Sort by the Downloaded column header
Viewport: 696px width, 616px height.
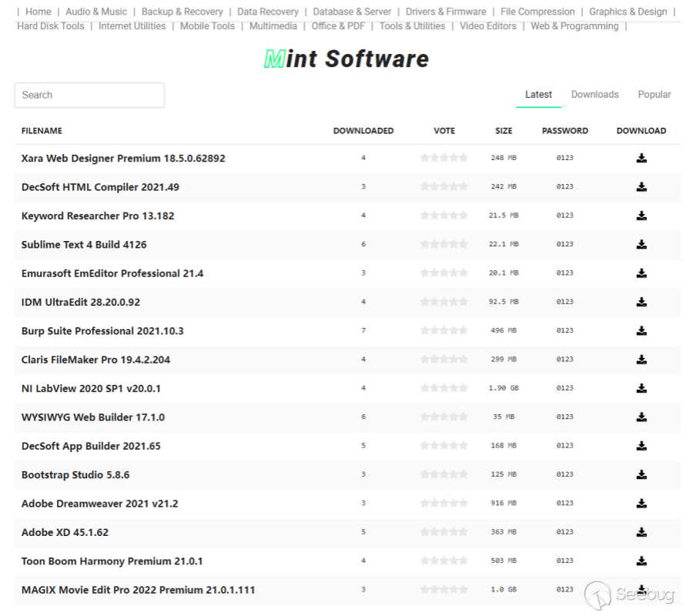363,131
